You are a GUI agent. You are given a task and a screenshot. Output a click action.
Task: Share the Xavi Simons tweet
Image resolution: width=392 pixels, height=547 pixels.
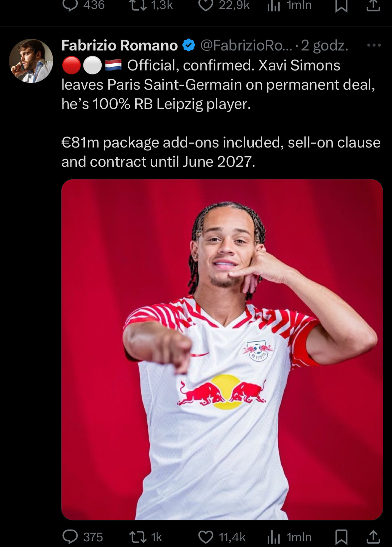[x=373, y=537]
